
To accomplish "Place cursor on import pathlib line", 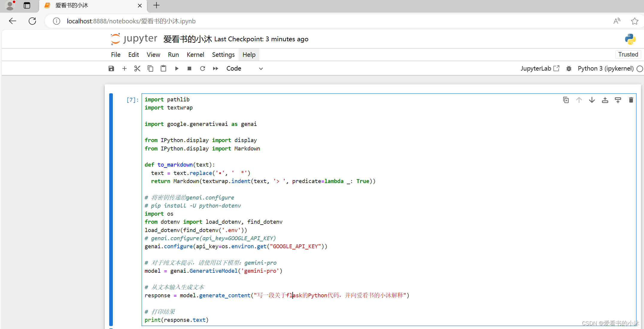I will (x=167, y=100).
